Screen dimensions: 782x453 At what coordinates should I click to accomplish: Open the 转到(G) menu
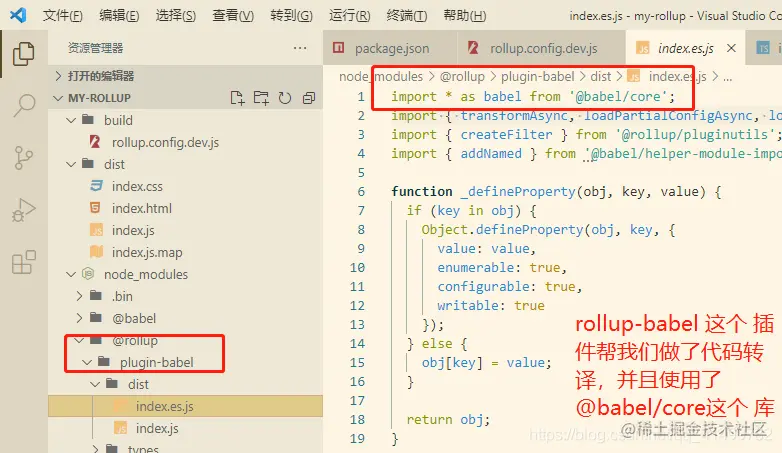(291, 15)
